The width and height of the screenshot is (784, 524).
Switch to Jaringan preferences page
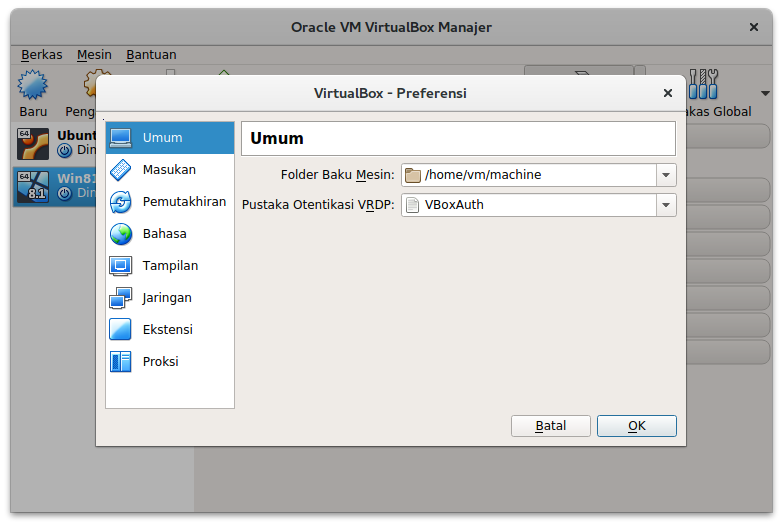[170, 298]
